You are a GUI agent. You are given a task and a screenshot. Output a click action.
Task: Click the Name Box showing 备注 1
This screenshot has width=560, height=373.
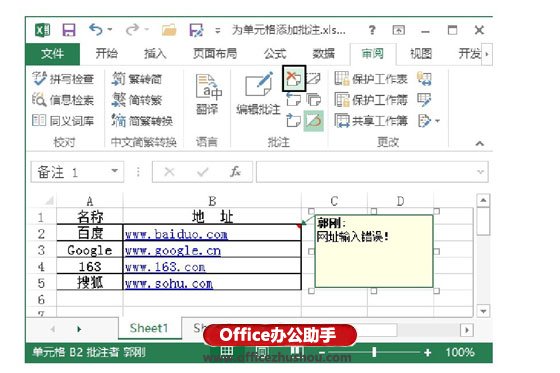pyautogui.click(x=71, y=172)
